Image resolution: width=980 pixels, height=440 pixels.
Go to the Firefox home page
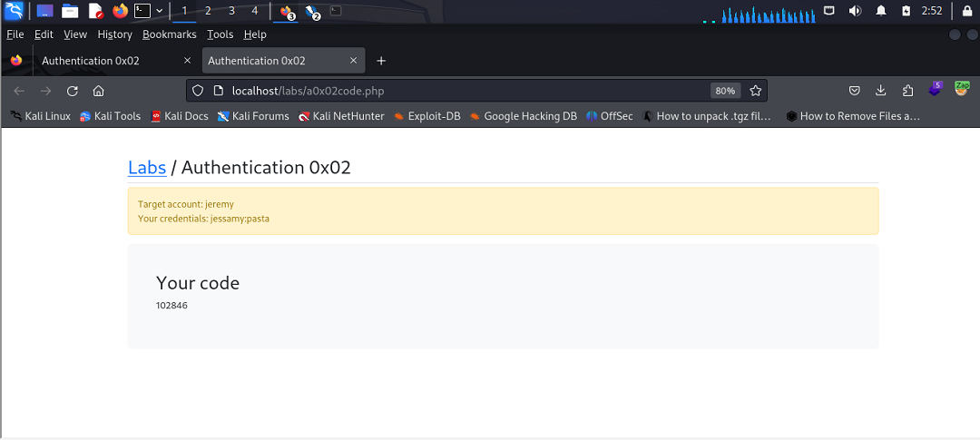(x=98, y=91)
